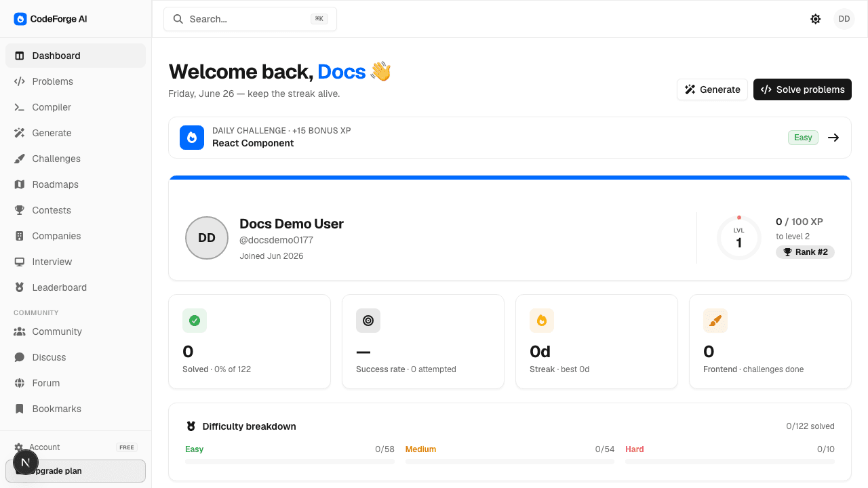The width and height of the screenshot is (868, 488).
Task: Open the Dashboard menu item
Action: pos(75,56)
